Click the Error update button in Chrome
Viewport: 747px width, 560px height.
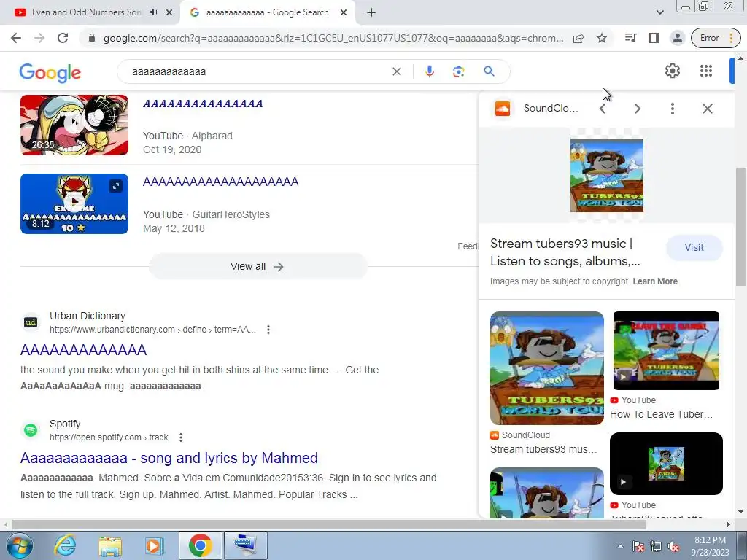click(x=716, y=38)
